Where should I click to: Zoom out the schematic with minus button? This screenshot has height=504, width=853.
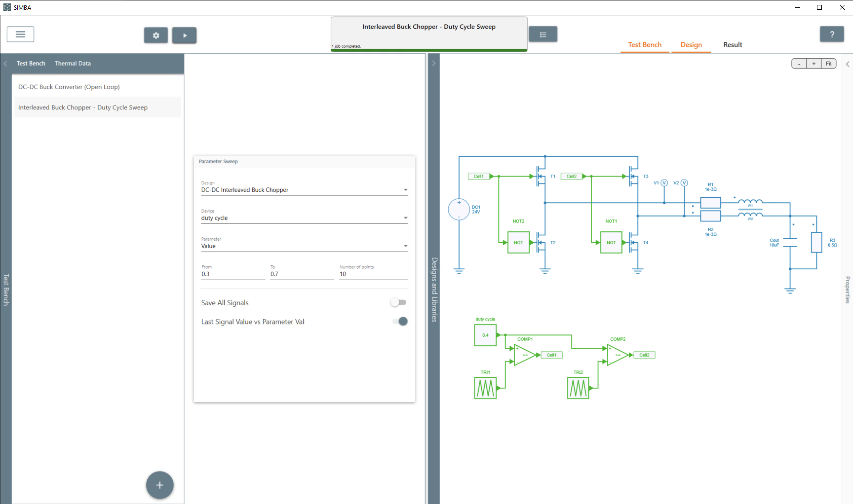(799, 64)
